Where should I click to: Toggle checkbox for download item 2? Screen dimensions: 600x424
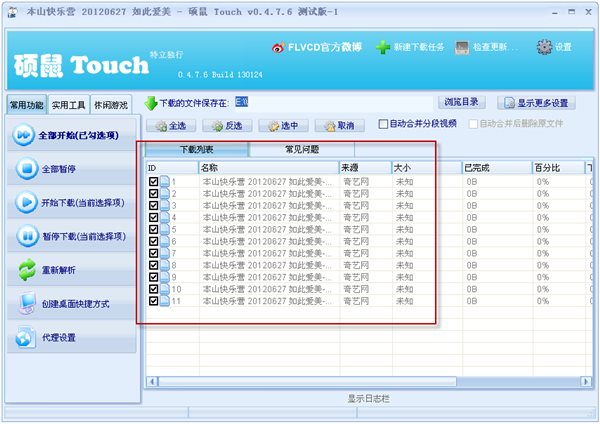pyautogui.click(x=153, y=193)
